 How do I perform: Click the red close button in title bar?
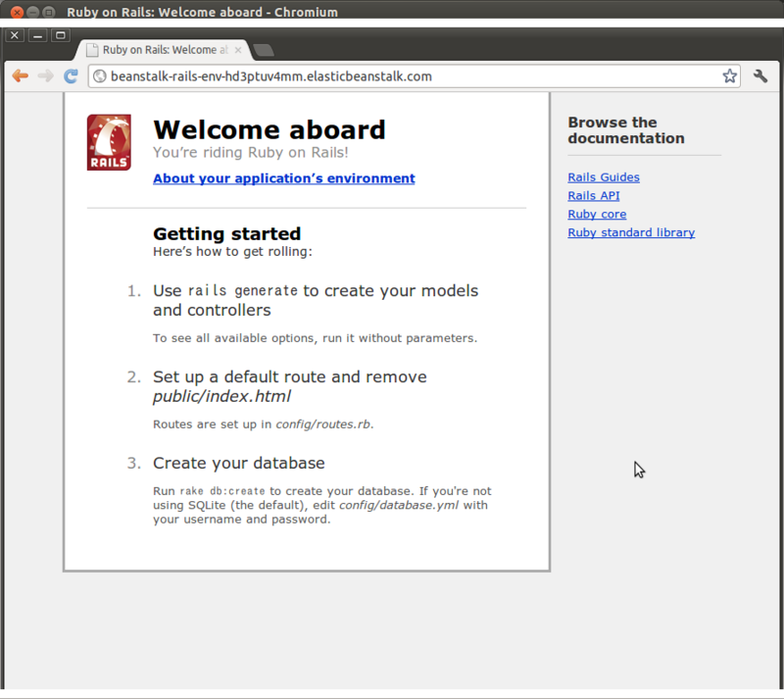point(17,12)
